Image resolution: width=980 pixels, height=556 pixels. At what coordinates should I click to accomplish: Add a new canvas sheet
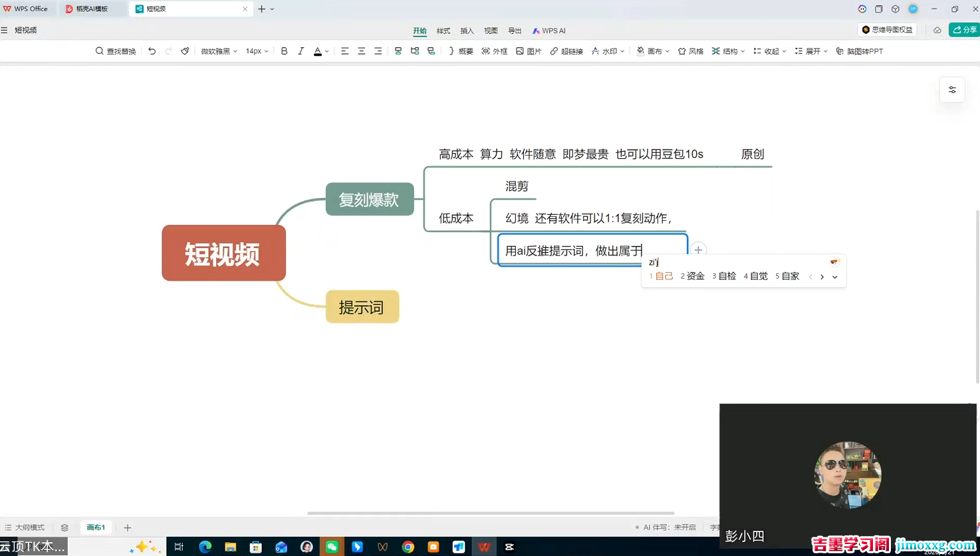[127, 527]
